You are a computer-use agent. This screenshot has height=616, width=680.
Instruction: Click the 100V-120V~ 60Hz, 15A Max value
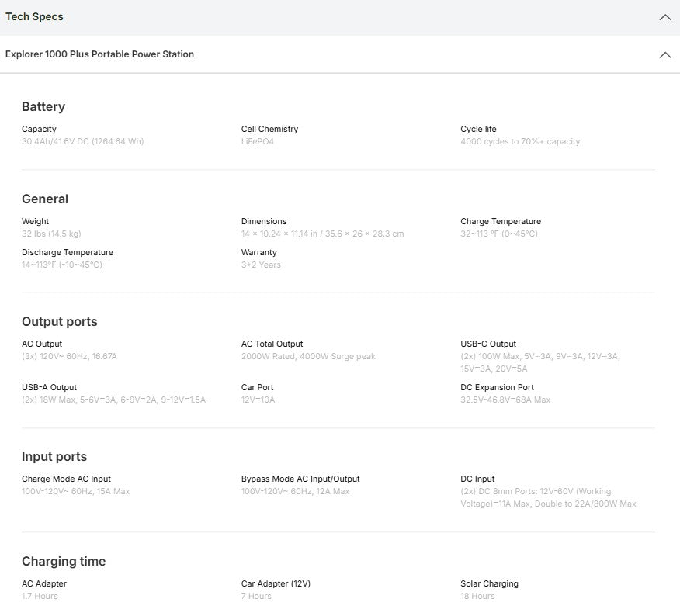(x=75, y=491)
